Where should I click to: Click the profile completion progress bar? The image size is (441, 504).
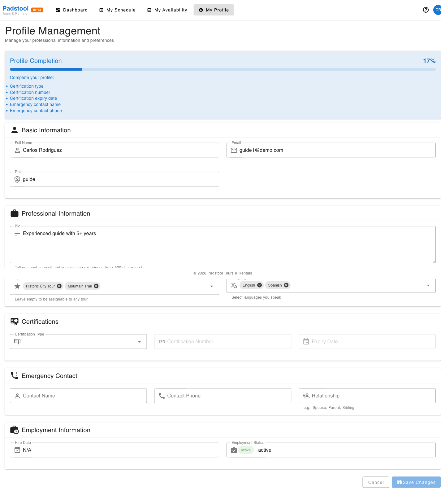(223, 69)
